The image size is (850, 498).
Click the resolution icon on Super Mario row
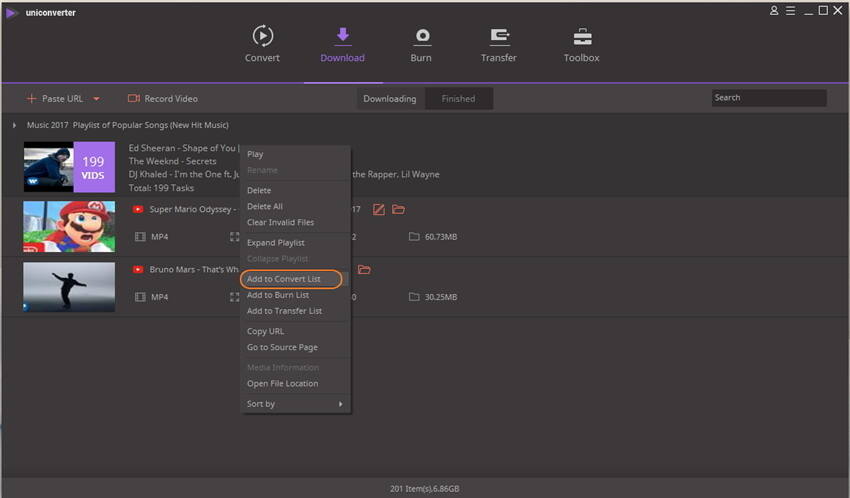[234, 237]
